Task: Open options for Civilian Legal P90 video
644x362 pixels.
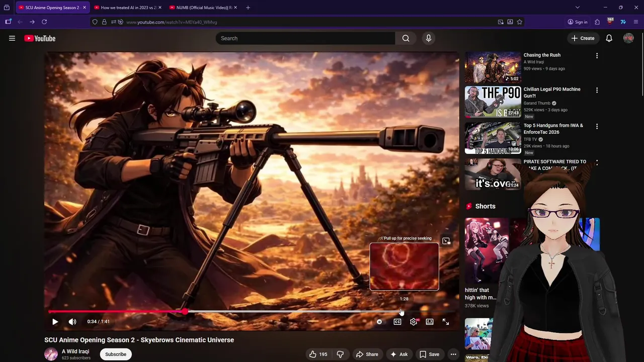Action: pyautogui.click(x=597, y=90)
